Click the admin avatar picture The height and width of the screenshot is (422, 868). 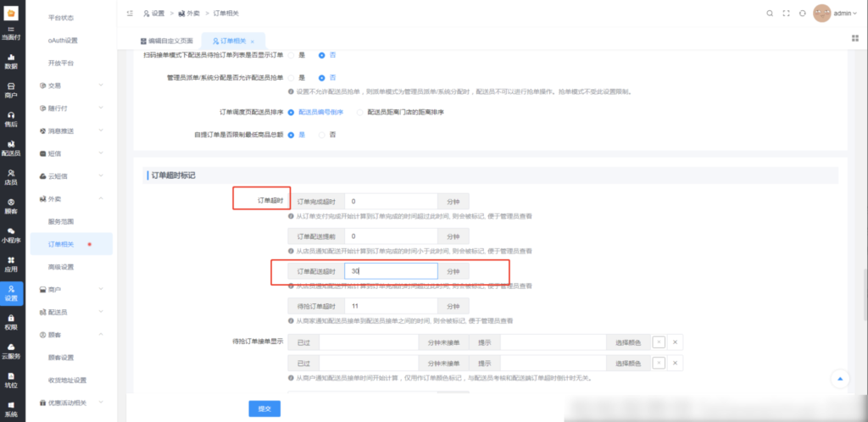tap(821, 14)
